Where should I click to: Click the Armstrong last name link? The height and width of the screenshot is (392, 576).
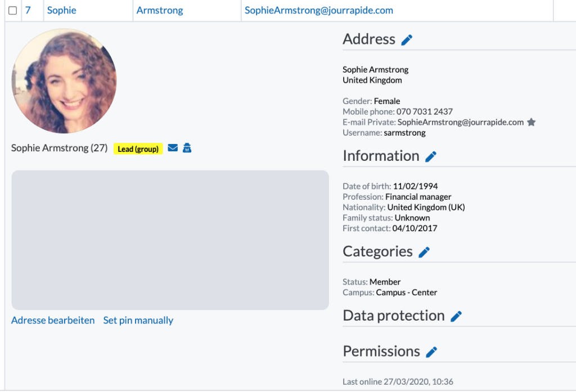160,10
